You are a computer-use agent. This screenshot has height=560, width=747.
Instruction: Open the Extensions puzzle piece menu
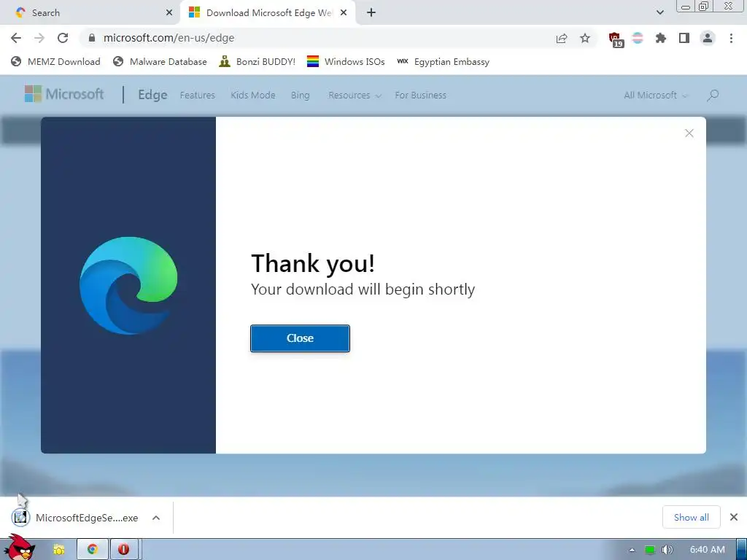coord(661,38)
